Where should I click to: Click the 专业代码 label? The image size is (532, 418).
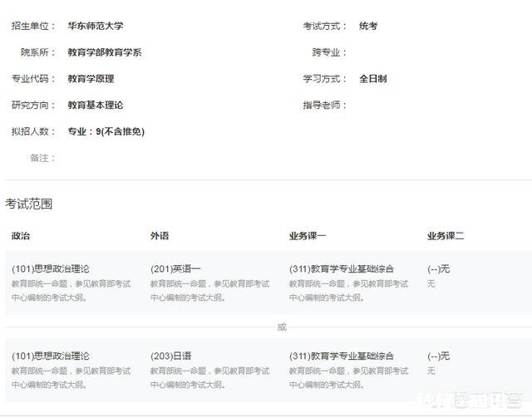[33, 79]
